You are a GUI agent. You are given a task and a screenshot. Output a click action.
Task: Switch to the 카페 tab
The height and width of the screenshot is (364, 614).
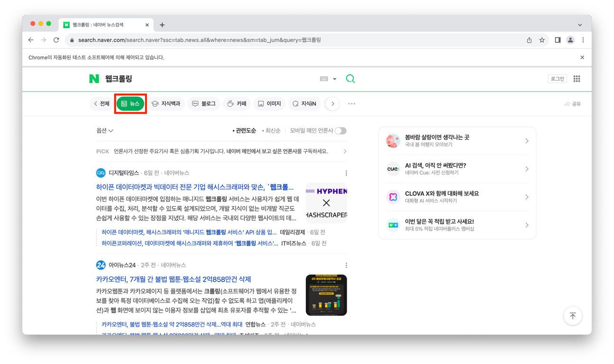(x=237, y=104)
